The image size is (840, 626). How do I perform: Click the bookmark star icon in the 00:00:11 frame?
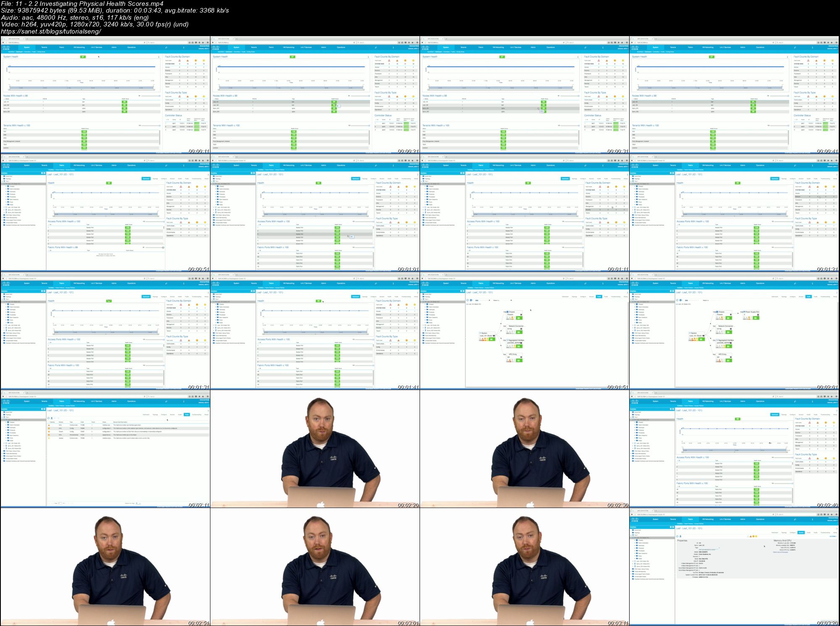click(x=189, y=42)
